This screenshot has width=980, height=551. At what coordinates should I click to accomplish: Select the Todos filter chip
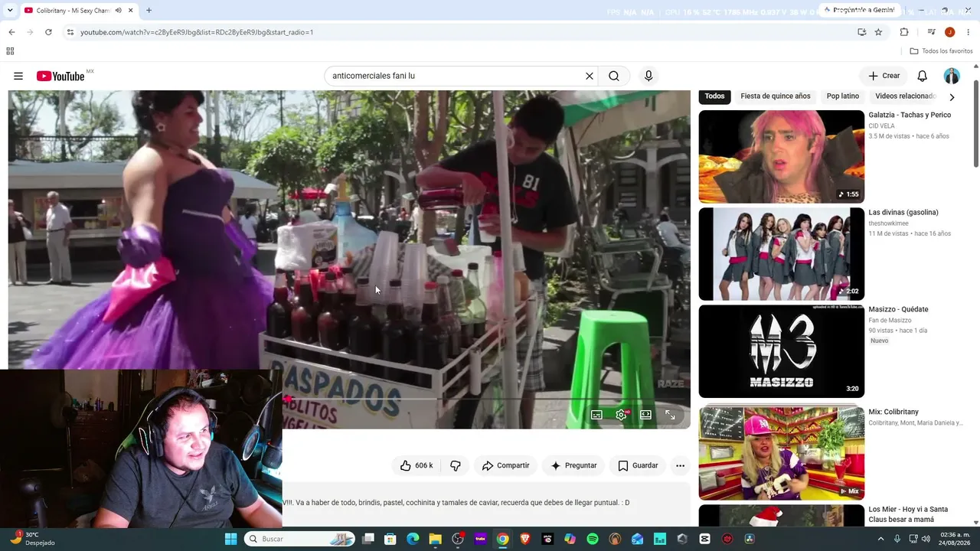click(x=714, y=96)
